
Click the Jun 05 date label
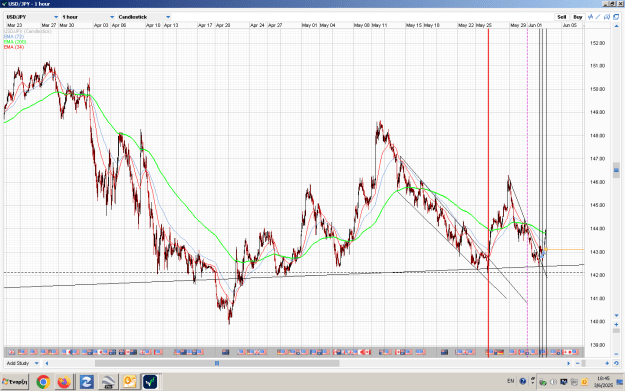pyautogui.click(x=570, y=25)
